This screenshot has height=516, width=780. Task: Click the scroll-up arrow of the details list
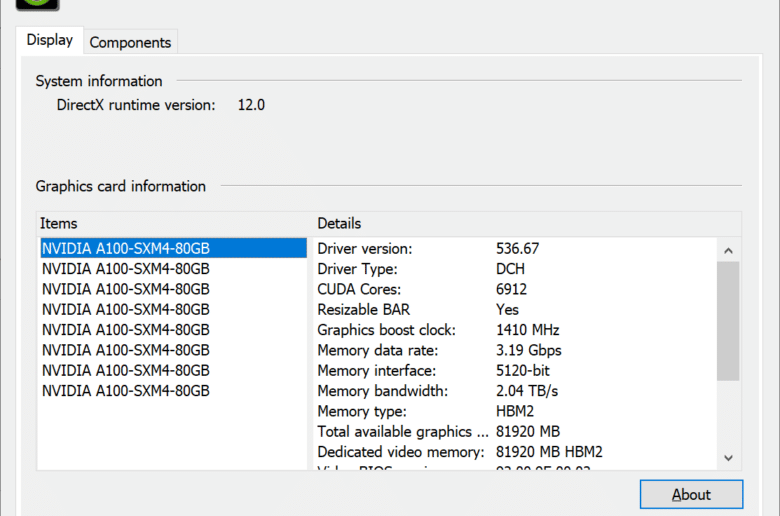click(728, 250)
